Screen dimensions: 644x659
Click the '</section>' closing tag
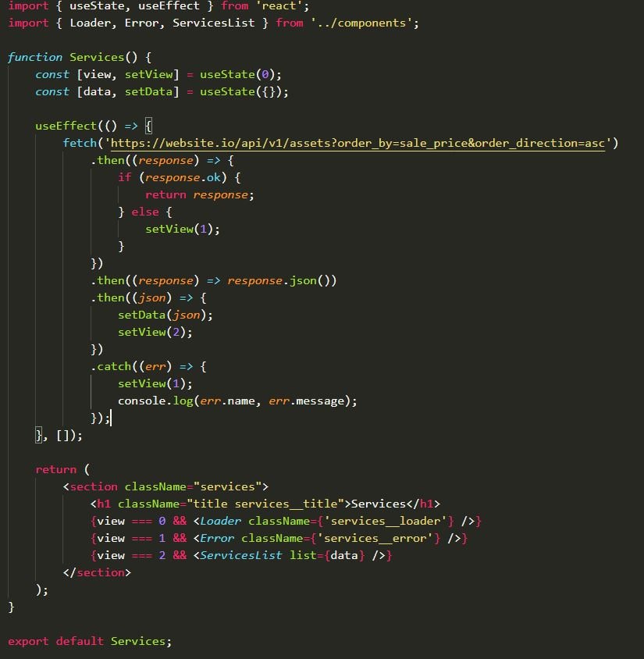click(x=97, y=573)
